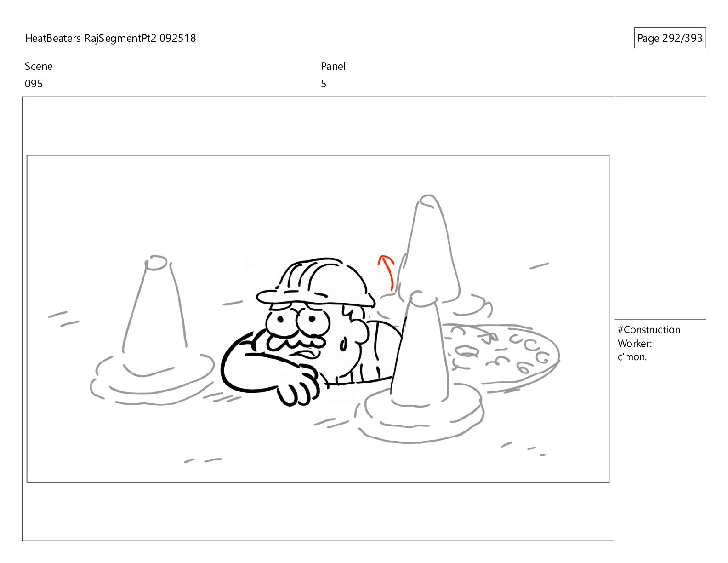Click the '#Construction Worker:' dialogue heading
This screenshot has height=563, width=728.
click(648, 336)
